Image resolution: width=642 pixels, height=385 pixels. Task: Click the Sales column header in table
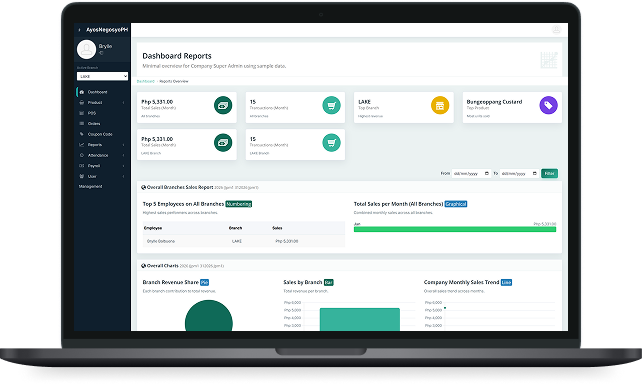tap(277, 228)
